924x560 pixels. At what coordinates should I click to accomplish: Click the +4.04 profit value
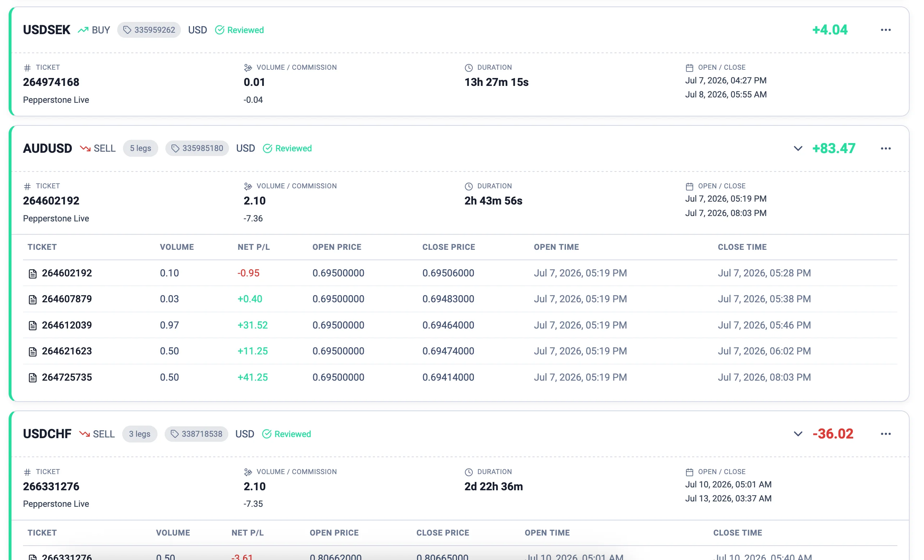[x=829, y=30]
